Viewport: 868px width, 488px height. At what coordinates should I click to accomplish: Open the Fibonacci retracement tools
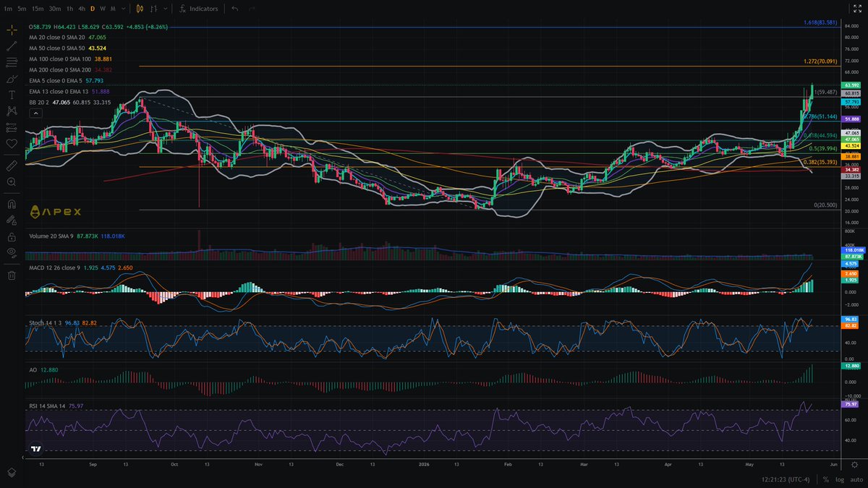[11, 62]
